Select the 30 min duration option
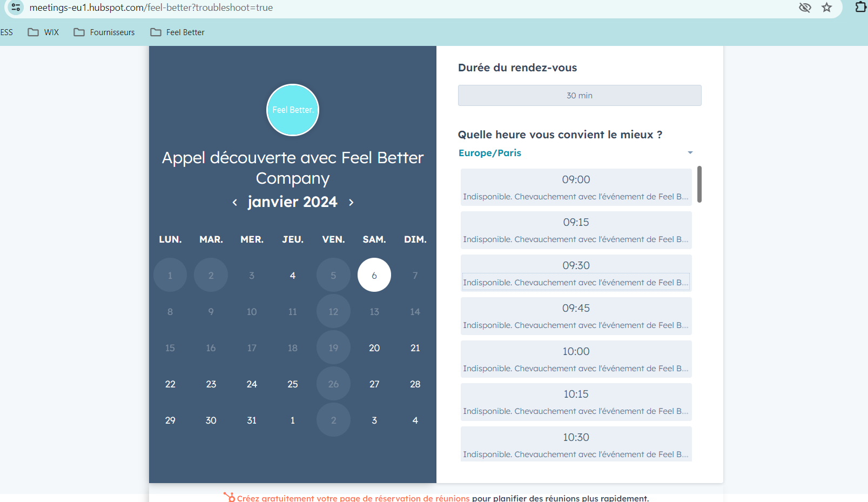The height and width of the screenshot is (502, 868). coord(580,95)
